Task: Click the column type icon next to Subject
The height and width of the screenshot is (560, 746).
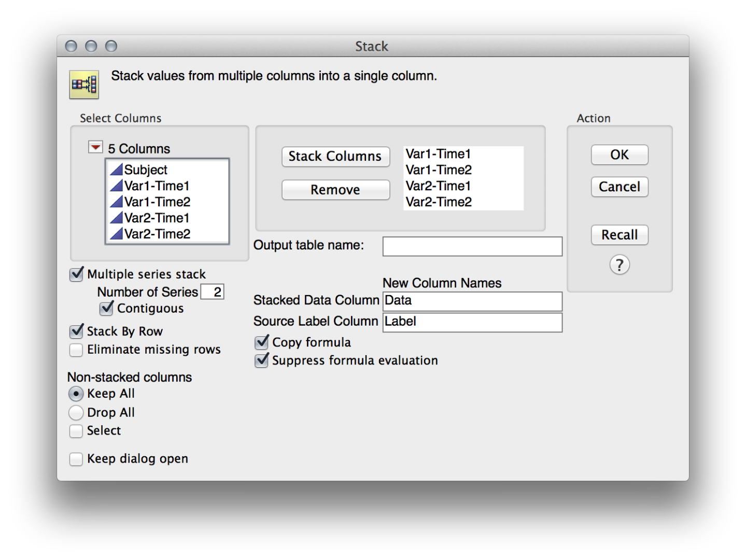Action: pos(117,170)
